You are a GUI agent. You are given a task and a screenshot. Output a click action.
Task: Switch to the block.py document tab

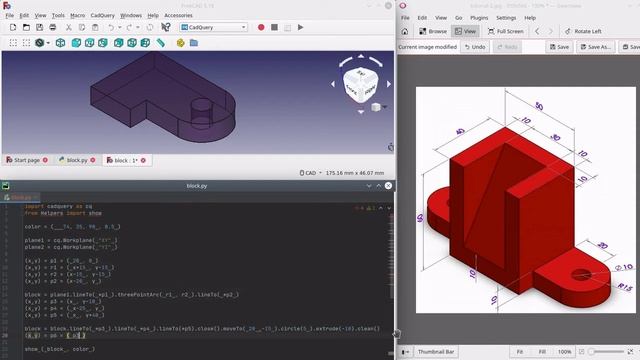pos(77,160)
